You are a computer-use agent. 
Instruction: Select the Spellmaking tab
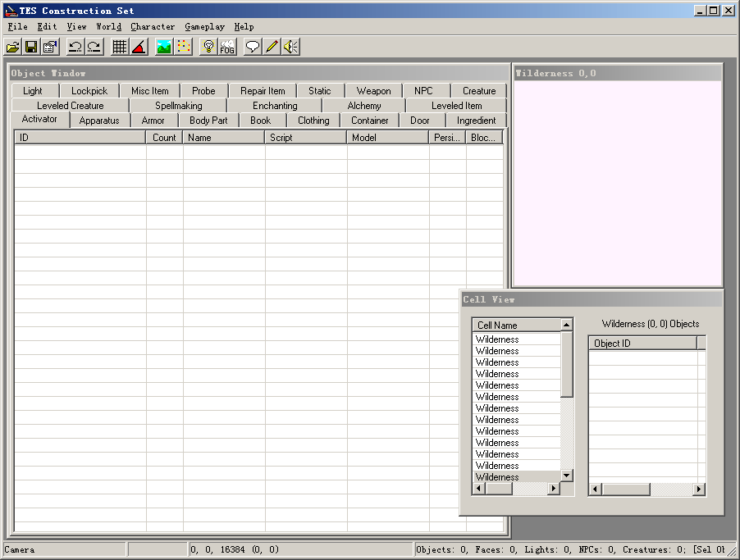tap(178, 106)
